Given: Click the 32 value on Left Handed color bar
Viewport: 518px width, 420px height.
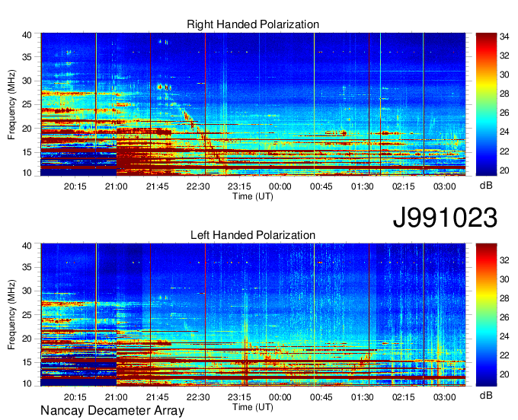Looking at the screenshot, I should (504, 260).
